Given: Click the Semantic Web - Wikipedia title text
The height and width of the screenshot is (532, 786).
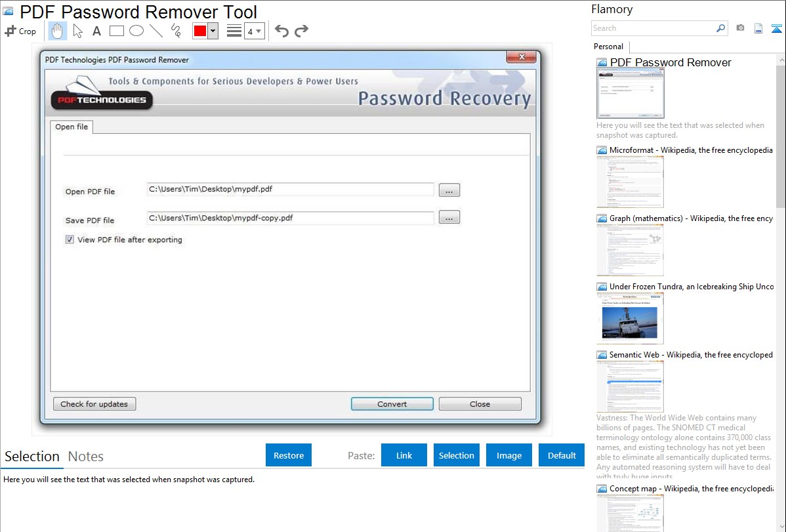Looking at the screenshot, I should coord(691,355).
